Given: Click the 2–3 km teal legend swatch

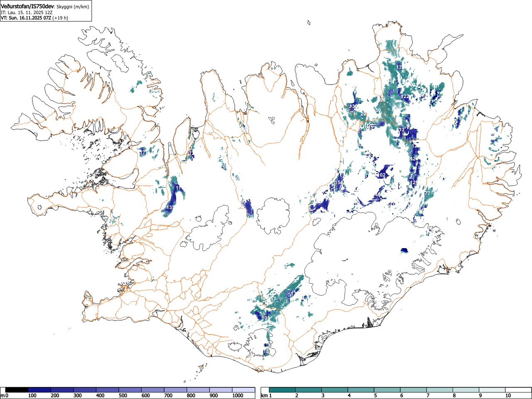Looking at the screenshot, I should click(x=308, y=390).
